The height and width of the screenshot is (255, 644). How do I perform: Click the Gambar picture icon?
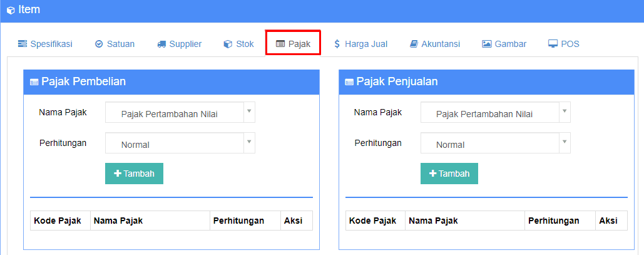486,44
